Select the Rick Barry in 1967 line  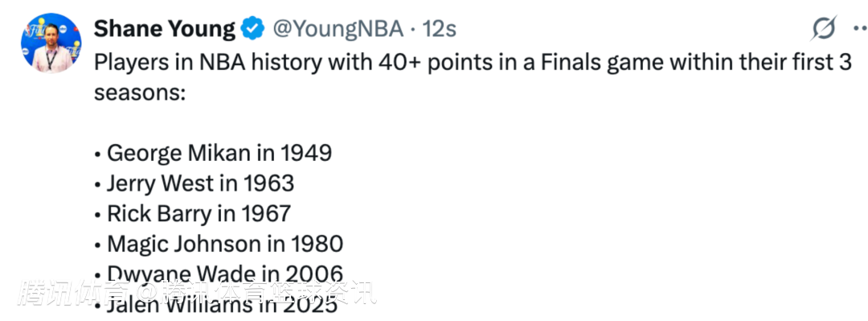(193, 214)
